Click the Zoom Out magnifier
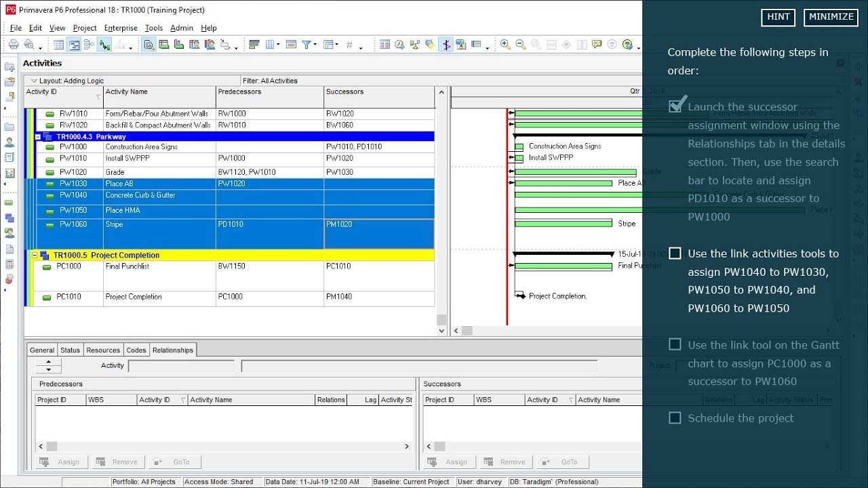This screenshot has height=488, width=868. click(x=521, y=45)
